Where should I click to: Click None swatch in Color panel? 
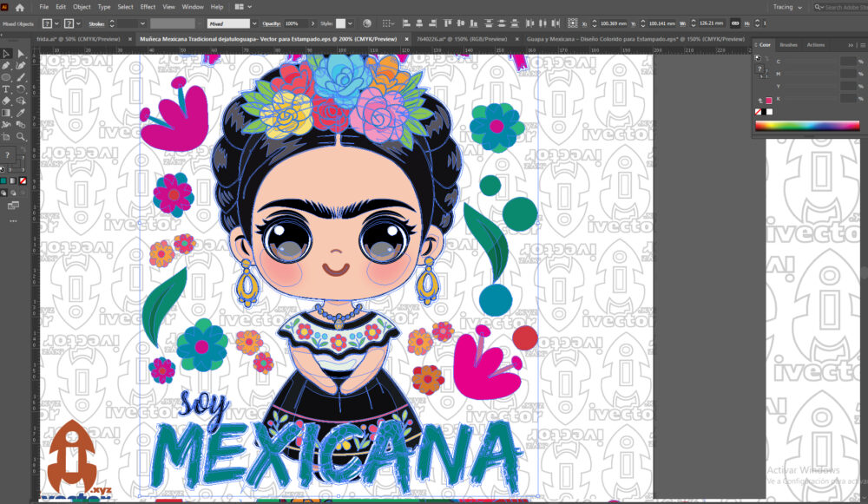[x=758, y=112]
